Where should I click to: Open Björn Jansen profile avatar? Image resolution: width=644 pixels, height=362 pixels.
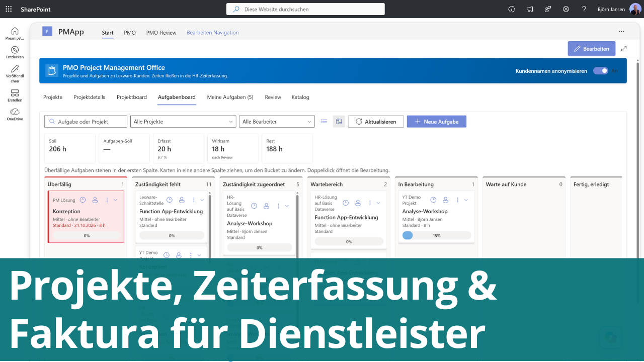tap(635, 9)
